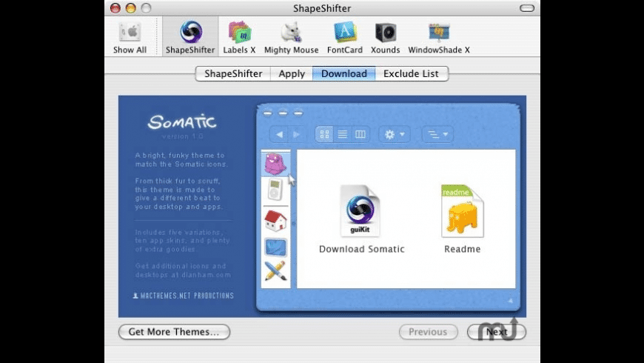The width and height of the screenshot is (644, 363).
Task: Open the Labels X preference pane
Action: (x=239, y=37)
